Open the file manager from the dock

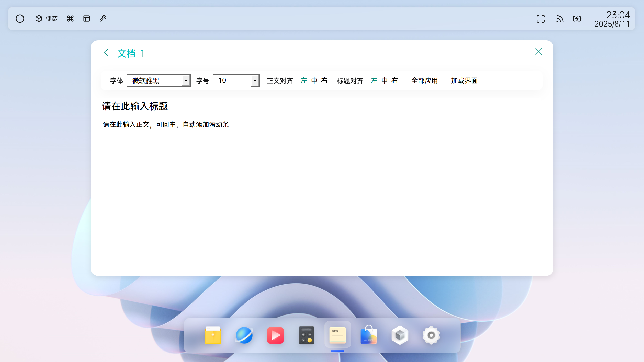(x=212, y=335)
